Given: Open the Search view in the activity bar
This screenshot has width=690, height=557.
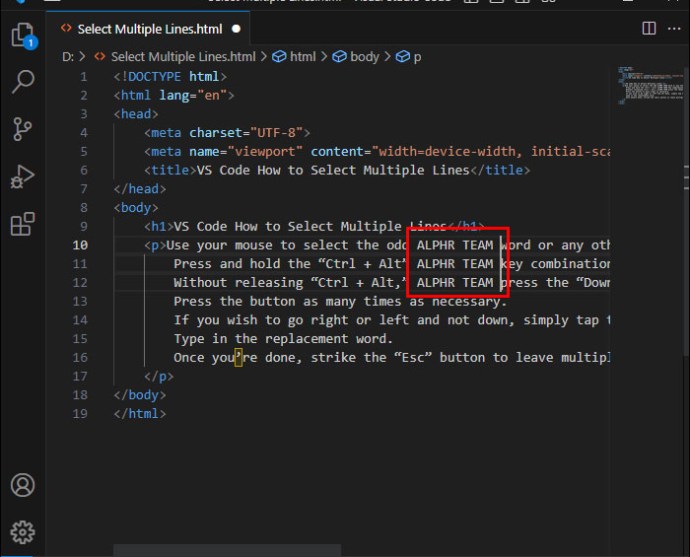Looking at the screenshot, I should click(23, 81).
